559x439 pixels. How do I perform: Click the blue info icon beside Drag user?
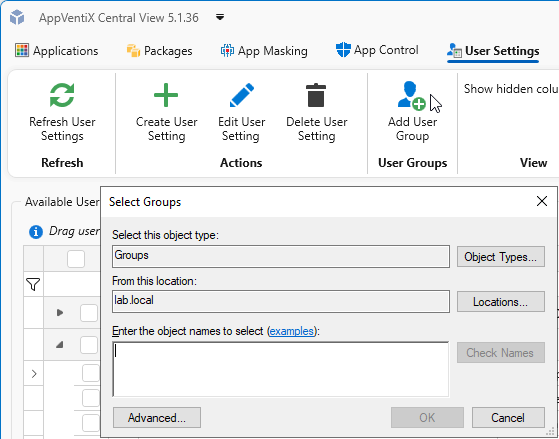click(x=36, y=232)
